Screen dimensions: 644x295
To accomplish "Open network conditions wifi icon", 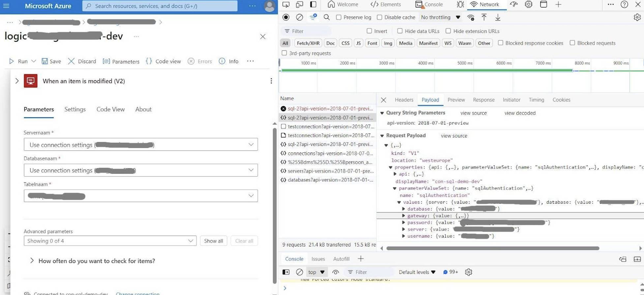I will [x=471, y=17].
